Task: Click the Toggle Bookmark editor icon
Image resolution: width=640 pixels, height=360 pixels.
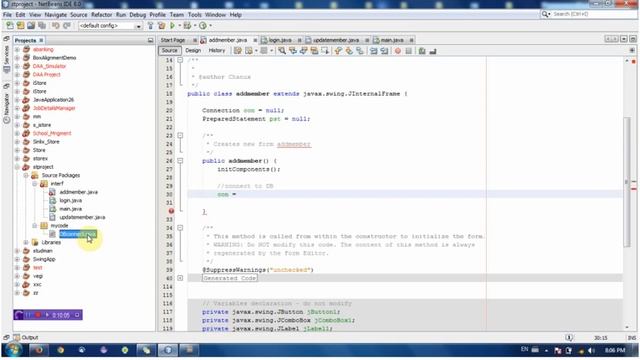Action: [360, 51]
